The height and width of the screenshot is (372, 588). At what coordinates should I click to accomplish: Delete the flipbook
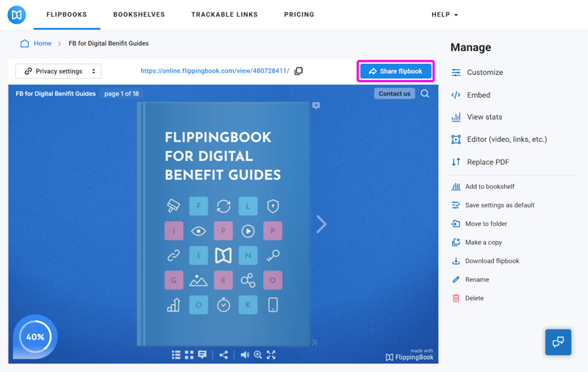pyautogui.click(x=467, y=298)
